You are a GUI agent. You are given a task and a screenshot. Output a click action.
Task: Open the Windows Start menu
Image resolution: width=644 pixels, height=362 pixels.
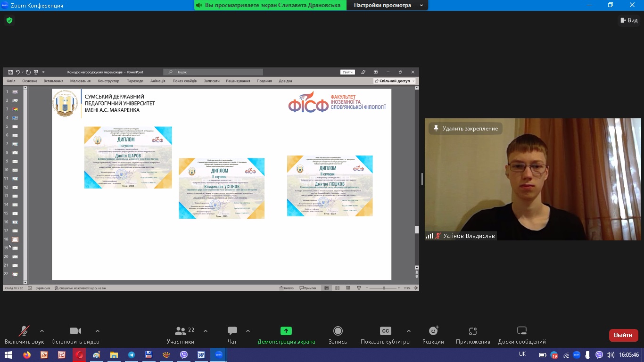click(9, 355)
